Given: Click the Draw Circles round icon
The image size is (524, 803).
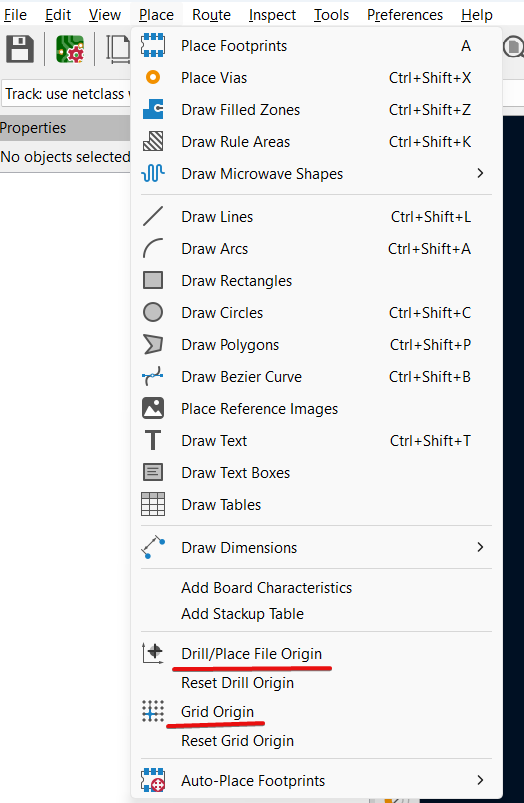Looking at the screenshot, I should pyautogui.click(x=153, y=312).
